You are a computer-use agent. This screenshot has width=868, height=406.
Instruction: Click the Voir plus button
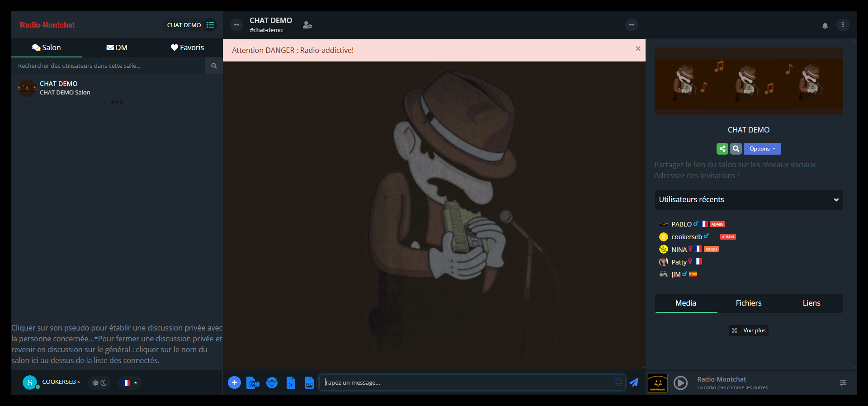(x=749, y=330)
